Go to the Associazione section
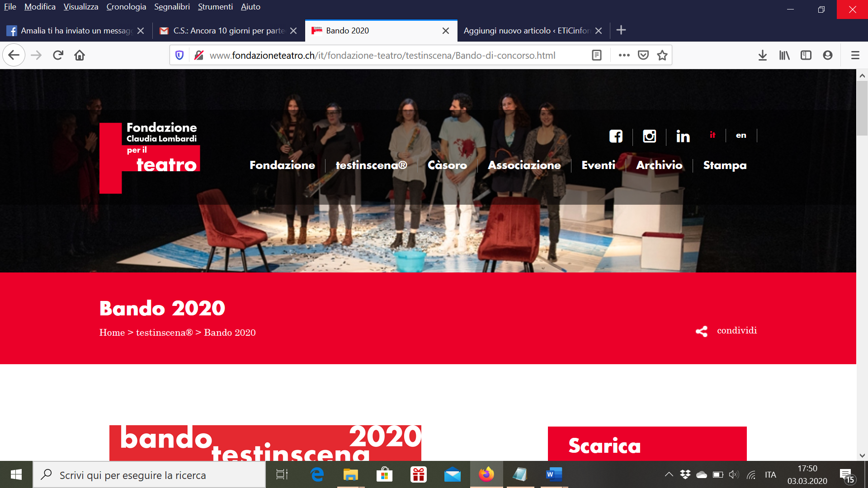The width and height of the screenshot is (868, 488). coord(524,165)
